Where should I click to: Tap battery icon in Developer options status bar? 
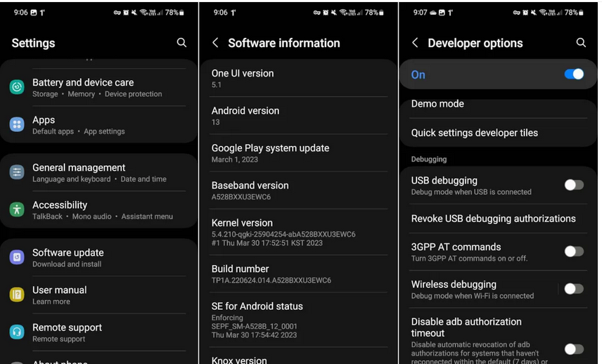581,13
